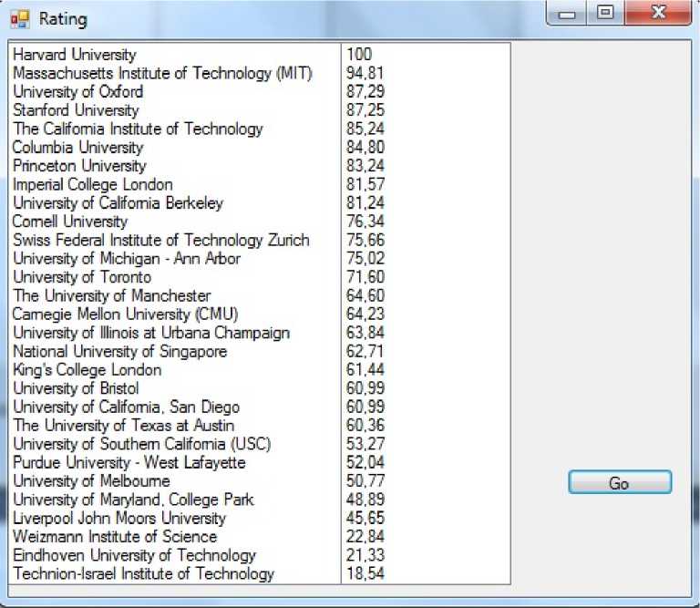Click the rating value 60,36
Screen dimensions: 700x608
365,426
